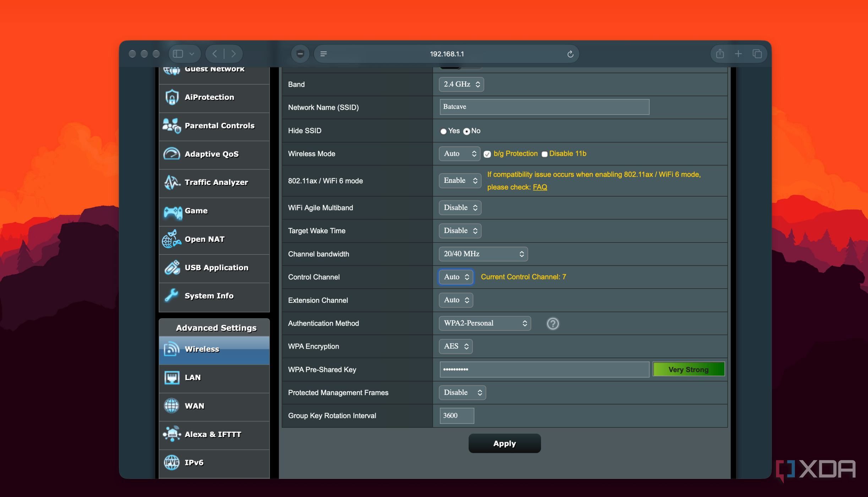868x497 pixels.
Task: Enable the Disable 11b checkbox
Action: click(544, 154)
